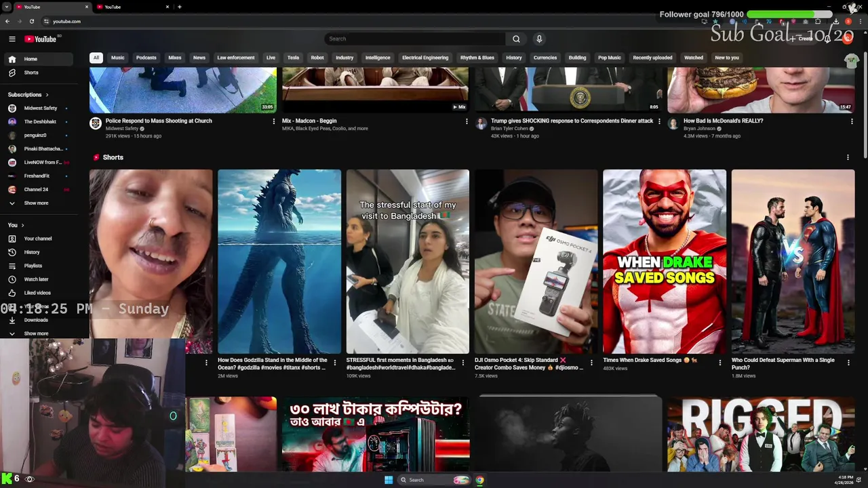Click the magnifier search button
This screenshot has height=488, width=868.
(x=516, y=39)
